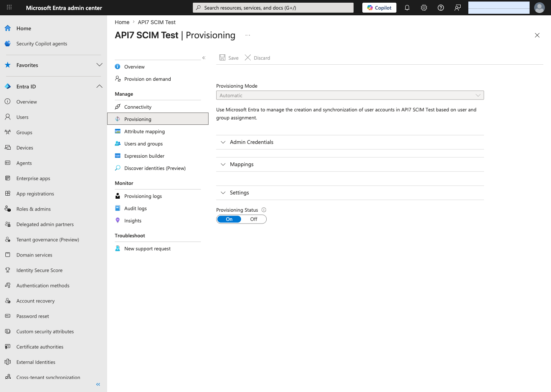Click the Enterprise apps icon
551x392 pixels.
pos(8,178)
